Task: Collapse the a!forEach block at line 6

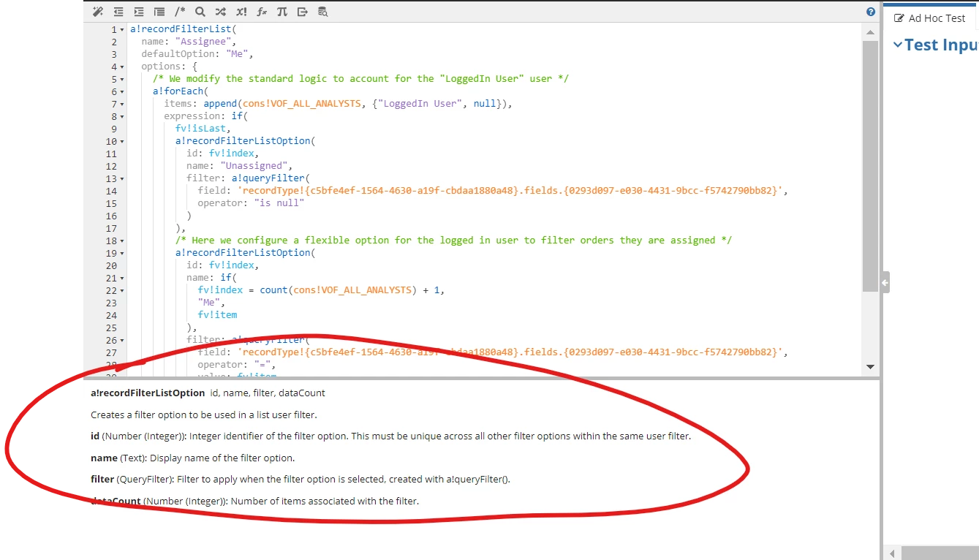Action: coord(122,92)
